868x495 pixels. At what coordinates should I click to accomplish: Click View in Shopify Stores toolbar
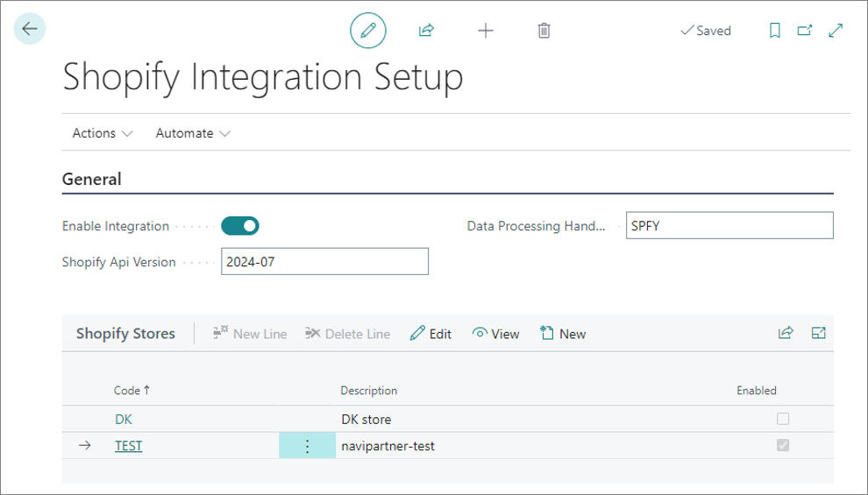click(x=496, y=334)
